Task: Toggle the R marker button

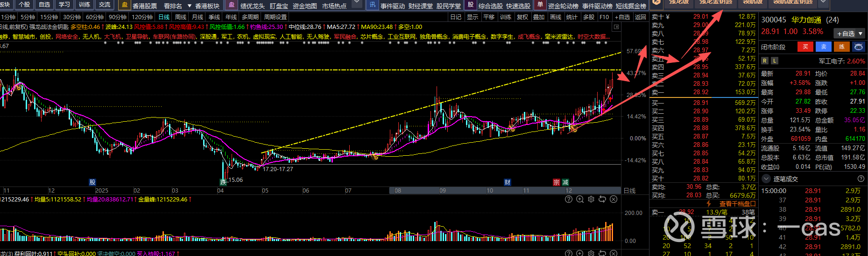Action: pos(764,61)
